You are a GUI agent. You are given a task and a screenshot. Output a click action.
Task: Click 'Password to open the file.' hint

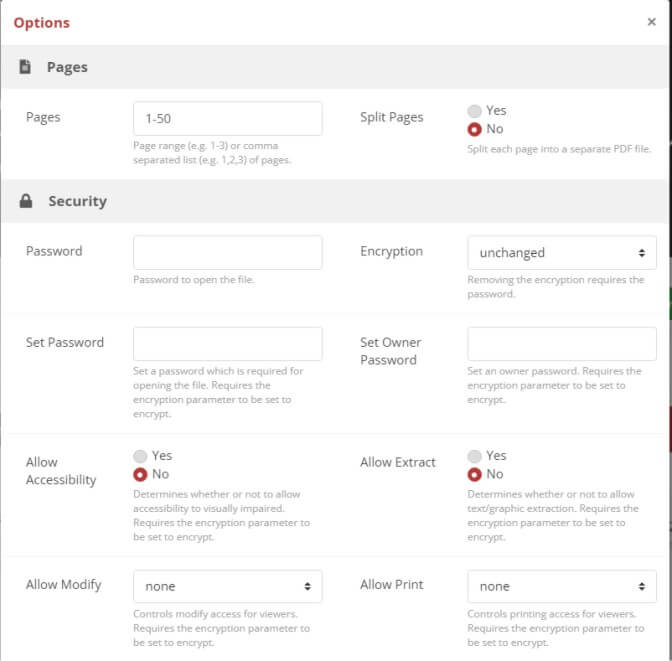pos(194,280)
